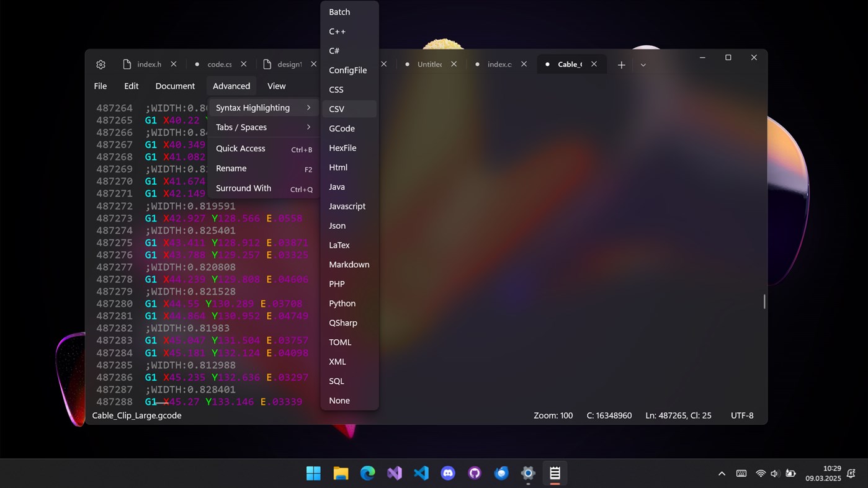Screen dimensions: 868x488
Task: Switch to the index.h tab
Action: 149,64
